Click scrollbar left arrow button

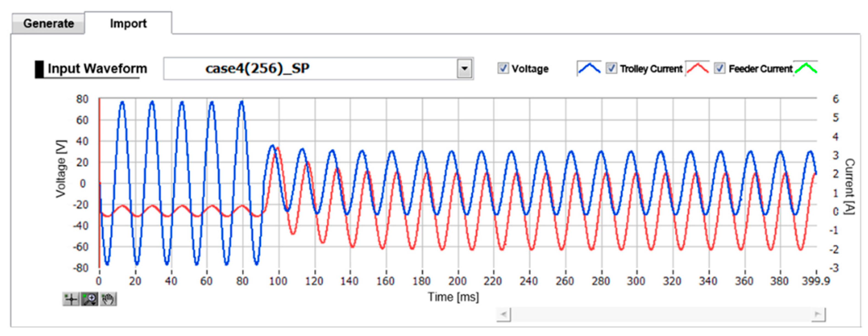tap(504, 315)
